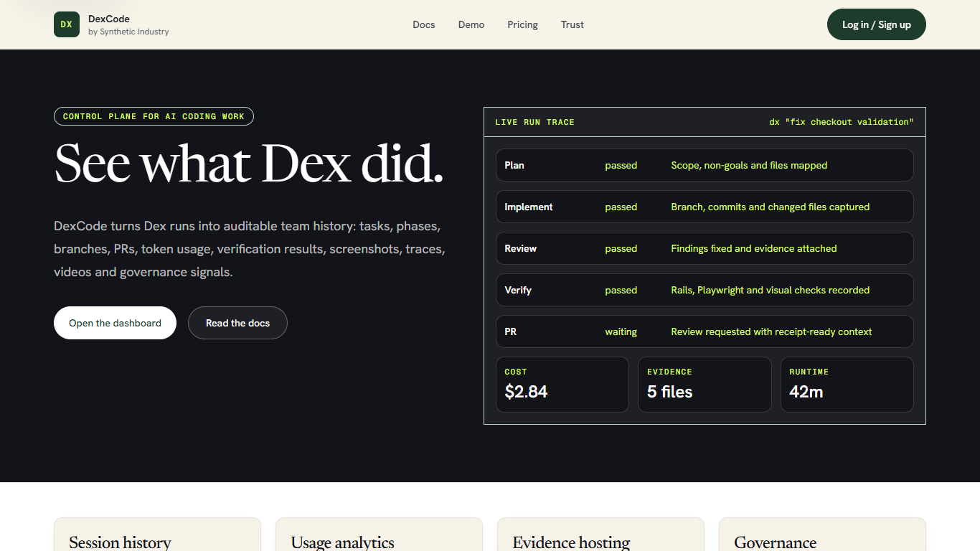Click Read the docs button
Screen dimensions: 980x551
[237, 323]
